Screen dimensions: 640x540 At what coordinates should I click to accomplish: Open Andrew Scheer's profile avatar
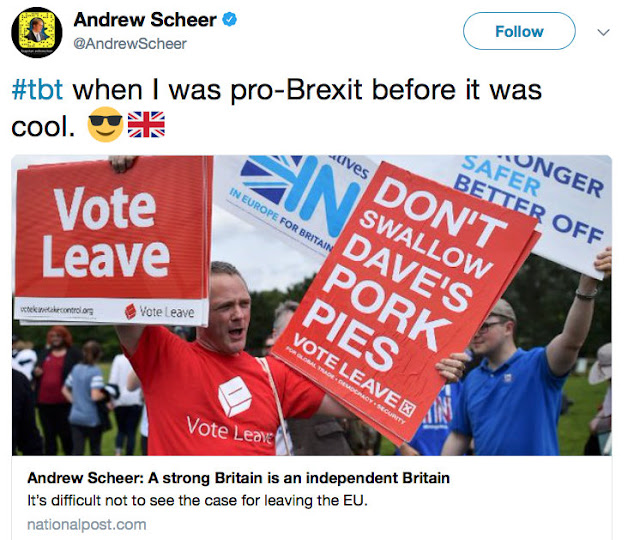pyautogui.click(x=37, y=32)
